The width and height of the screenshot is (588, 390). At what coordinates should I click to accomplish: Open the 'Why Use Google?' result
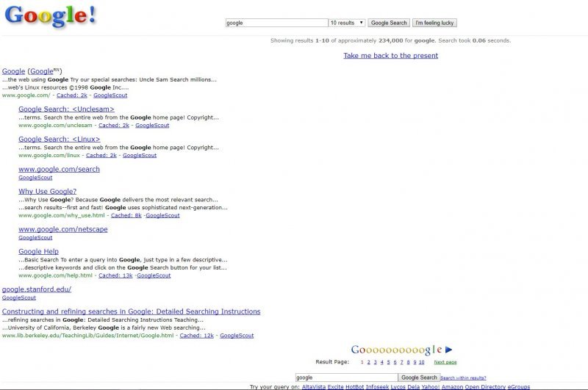click(48, 192)
